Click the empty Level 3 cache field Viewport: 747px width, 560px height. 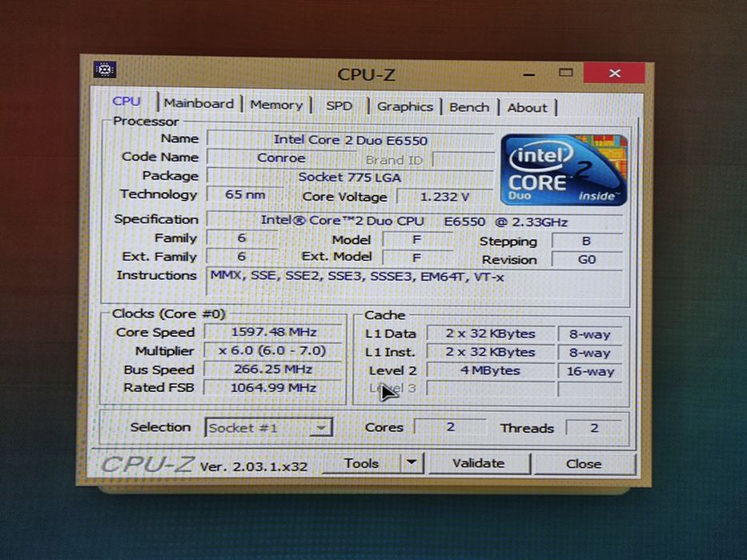coord(491,389)
